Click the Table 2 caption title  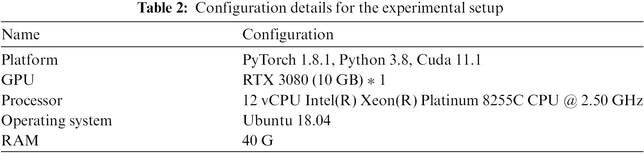click(x=321, y=8)
